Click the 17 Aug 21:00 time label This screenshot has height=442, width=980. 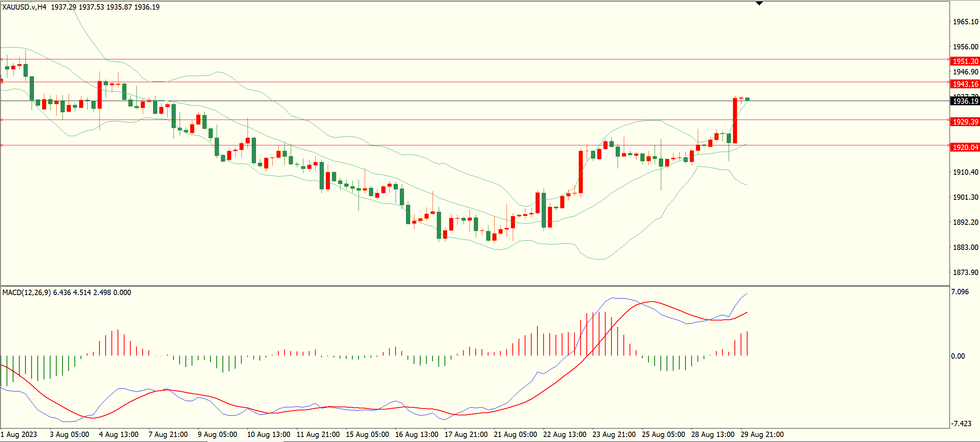coord(466,434)
